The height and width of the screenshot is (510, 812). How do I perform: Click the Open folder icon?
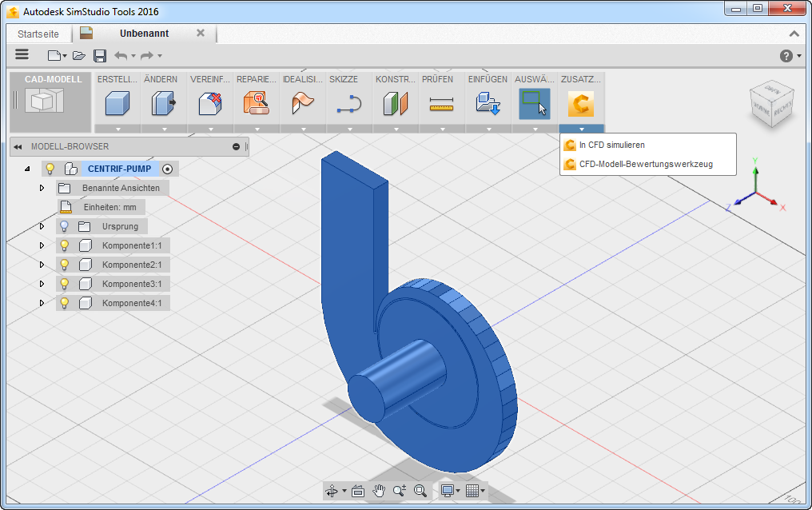tap(78, 55)
